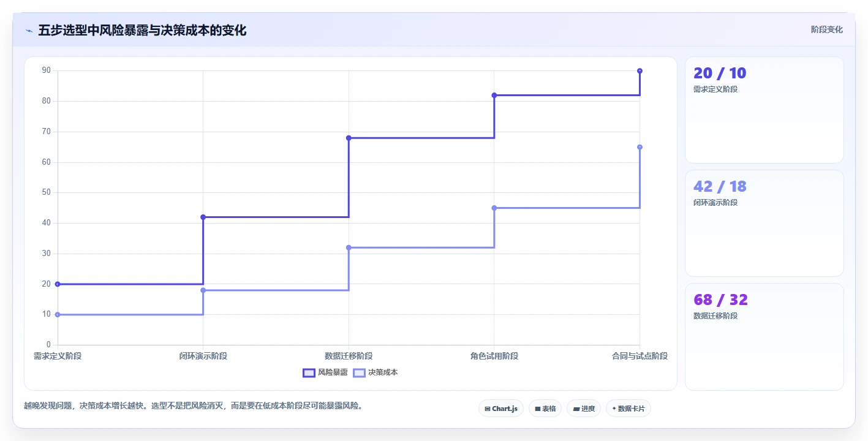Click the y-axis value 90
Image resolution: width=868 pixels, height=441 pixels.
(x=47, y=70)
